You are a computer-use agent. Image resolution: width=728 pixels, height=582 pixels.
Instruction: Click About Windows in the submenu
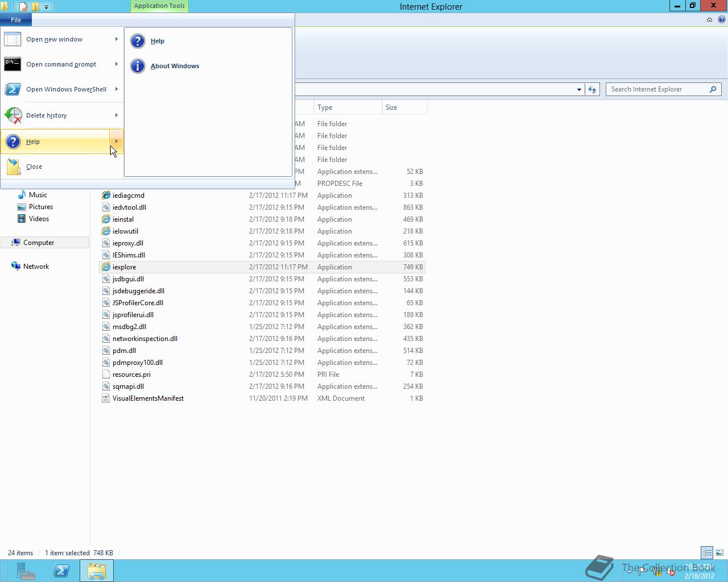click(x=208, y=66)
